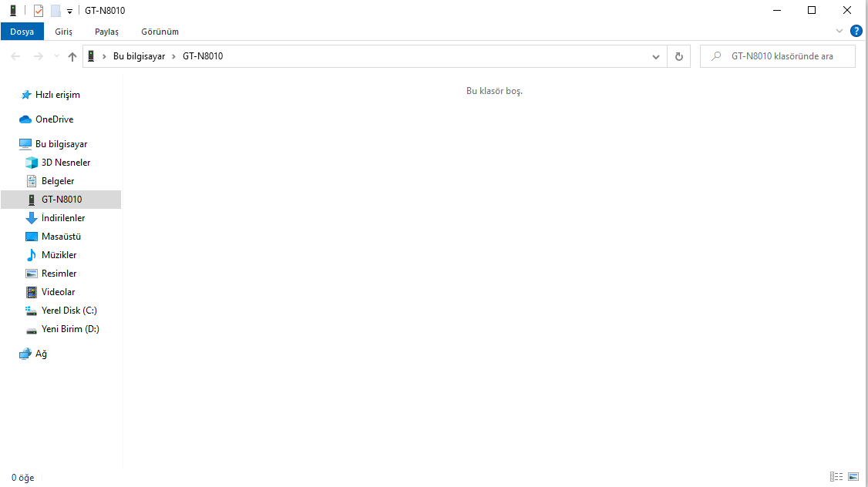Open Hızlı erişim in the navigation pane
This screenshot has height=487, width=868.
click(x=58, y=95)
